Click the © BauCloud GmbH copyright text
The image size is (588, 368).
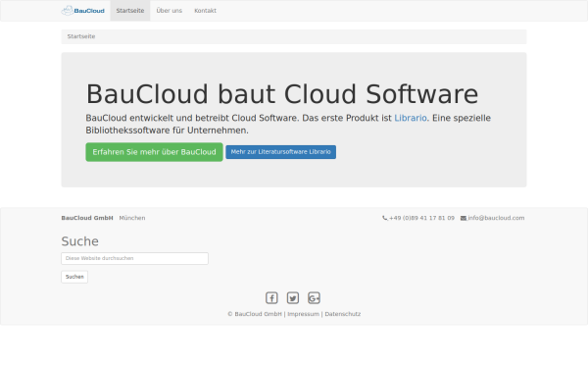coord(255,314)
